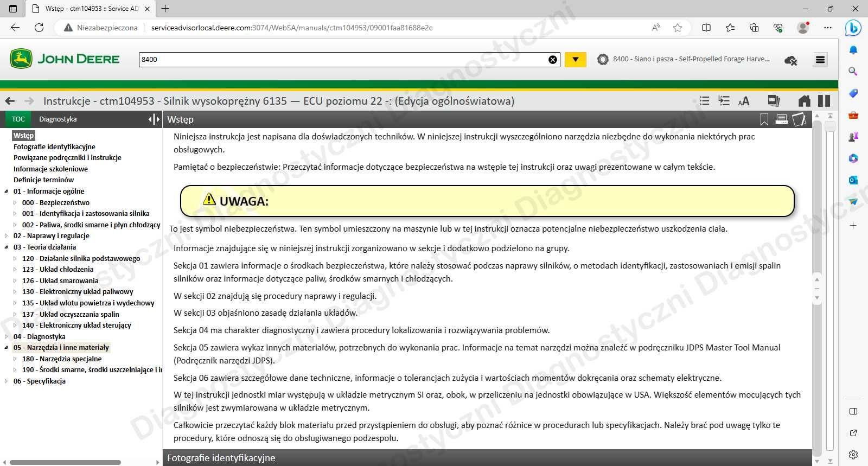Open the Bing Copilot sidebar icon
868x466 pixels.
click(853, 28)
